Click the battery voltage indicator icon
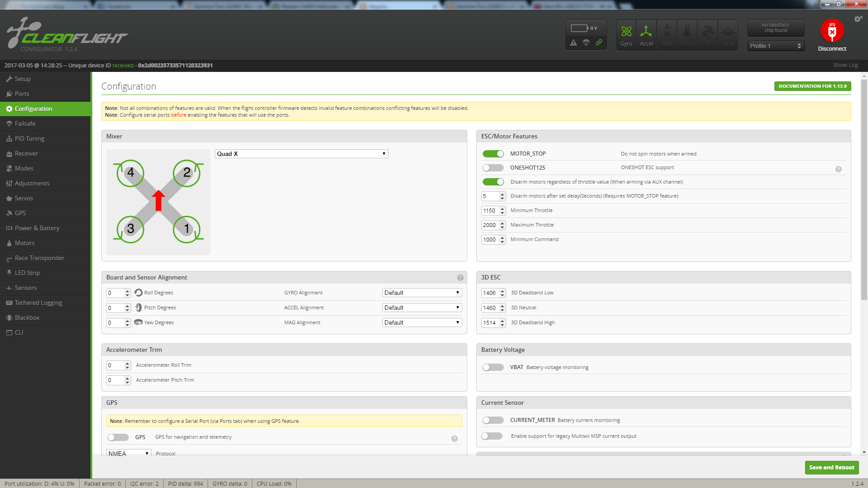This screenshot has width=868, height=488. pos(579,28)
